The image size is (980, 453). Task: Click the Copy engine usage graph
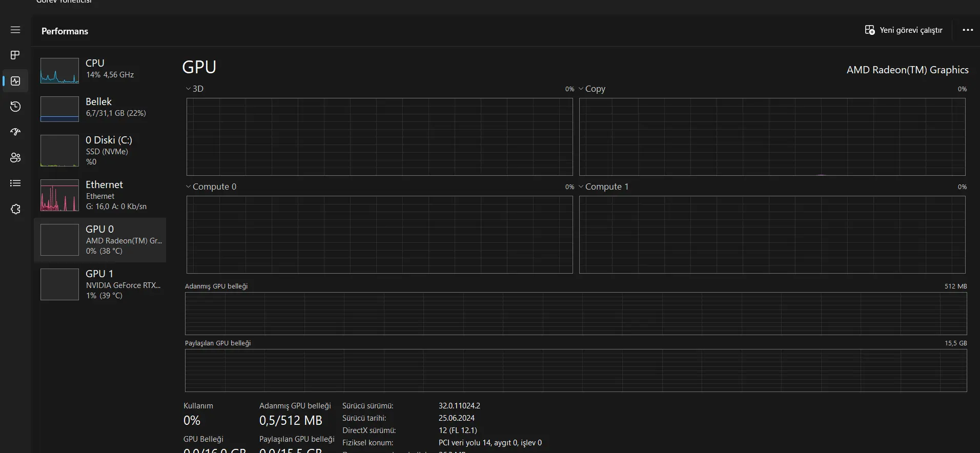tap(772, 137)
